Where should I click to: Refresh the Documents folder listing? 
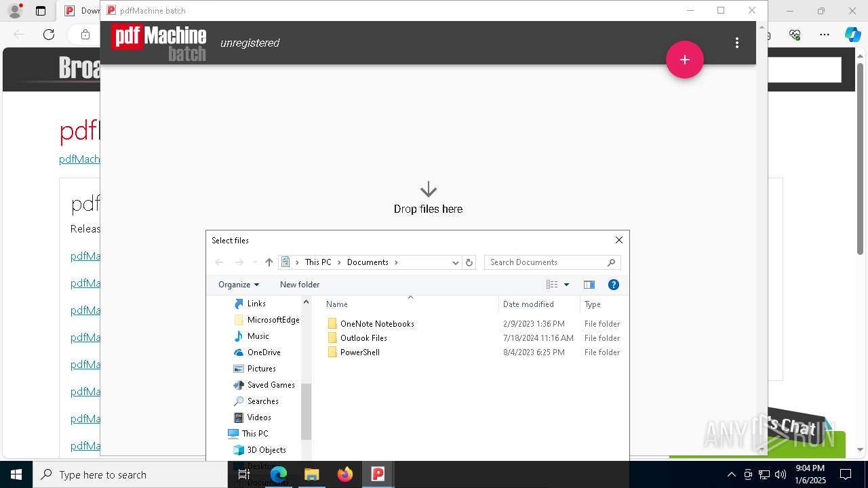click(x=469, y=262)
